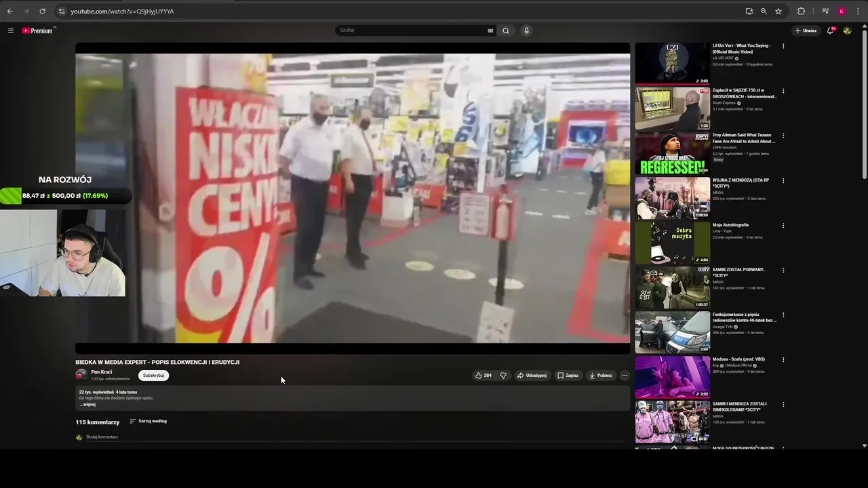The width and height of the screenshot is (868, 488).
Task: Open the Chrome profile avatar K
Action: pos(842,12)
